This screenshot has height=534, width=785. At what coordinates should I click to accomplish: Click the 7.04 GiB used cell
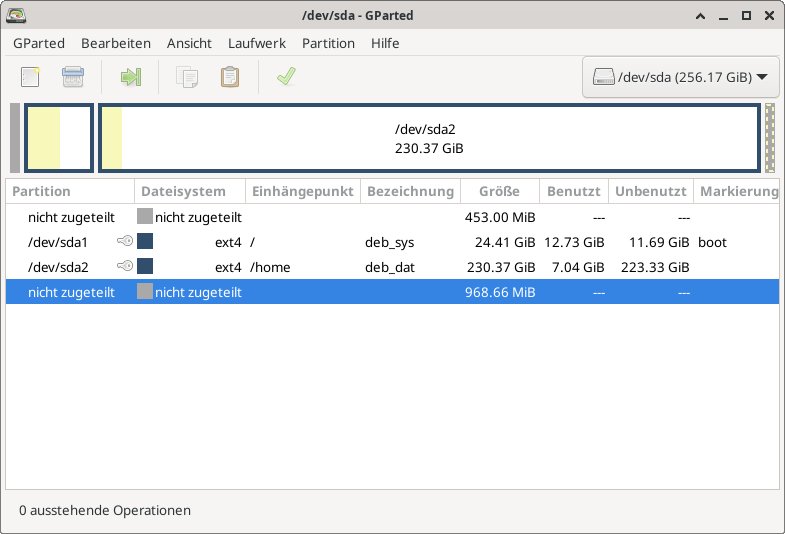pyautogui.click(x=578, y=267)
